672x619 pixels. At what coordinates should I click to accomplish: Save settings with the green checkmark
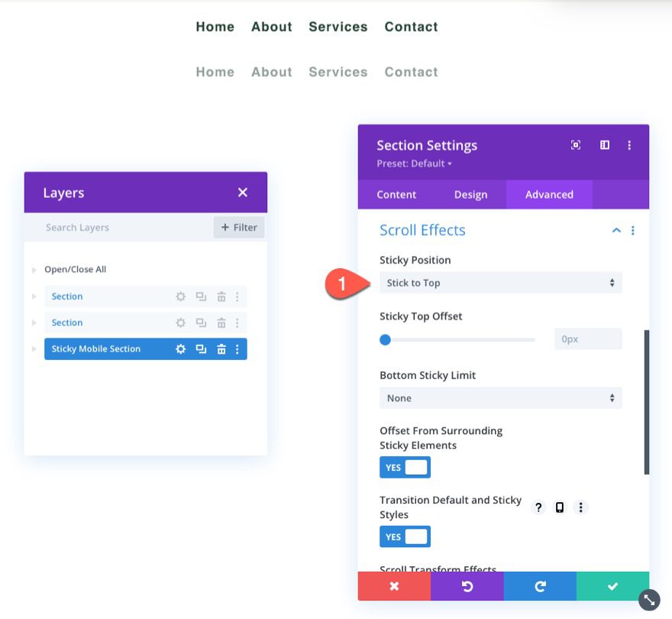(x=612, y=586)
